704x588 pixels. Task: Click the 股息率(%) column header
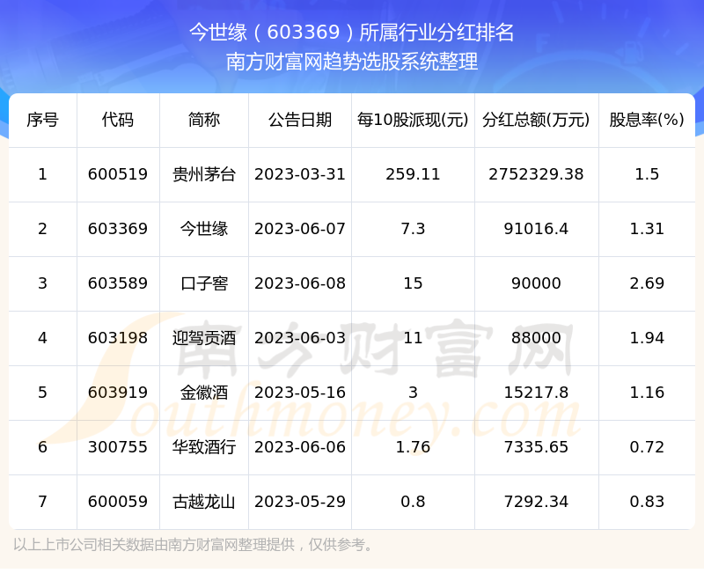tap(647, 120)
